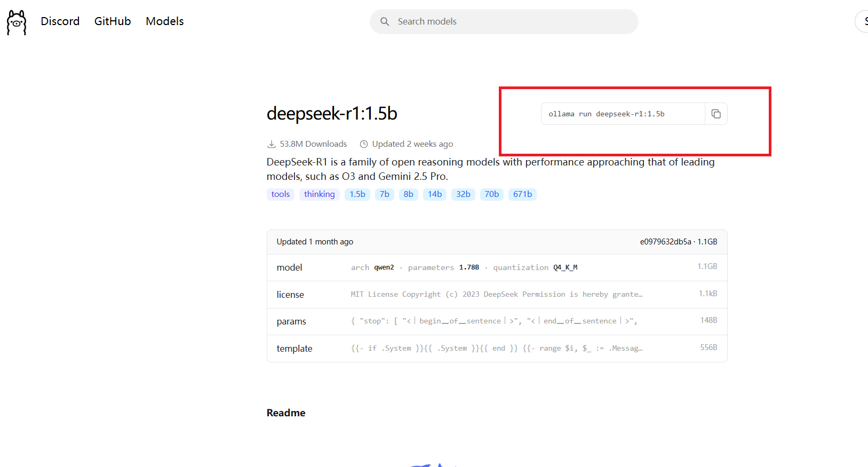Go to the Models page
This screenshot has width=868, height=467.
pyautogui.click(x=165, y=21)
